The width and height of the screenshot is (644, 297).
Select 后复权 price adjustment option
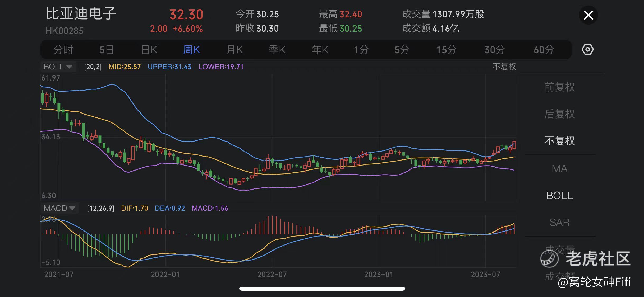pyautogui.click(x=559, y=114)
